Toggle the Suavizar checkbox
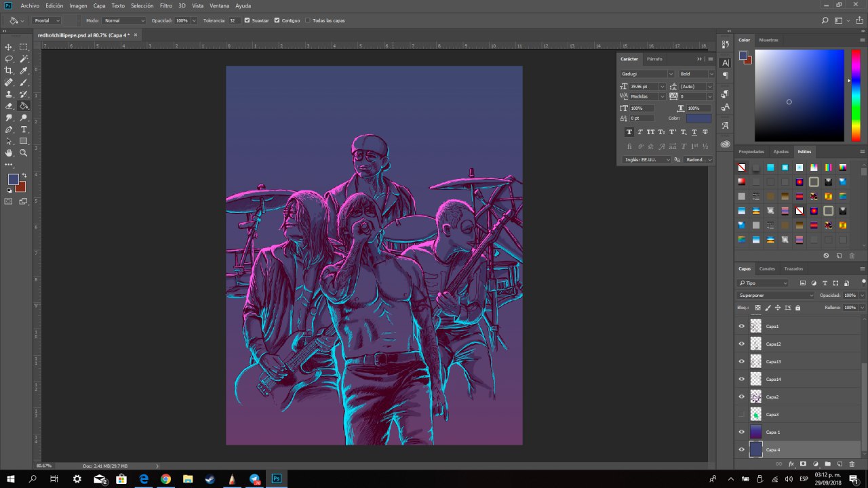Viewport: 868px width, 488px height. click(247, 20)
